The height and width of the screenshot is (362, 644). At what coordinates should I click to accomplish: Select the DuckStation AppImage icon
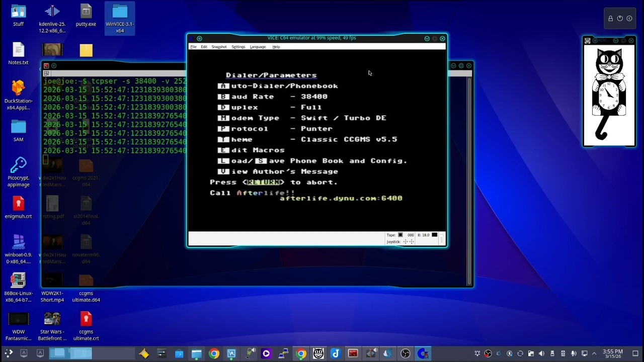pos(18,96)
